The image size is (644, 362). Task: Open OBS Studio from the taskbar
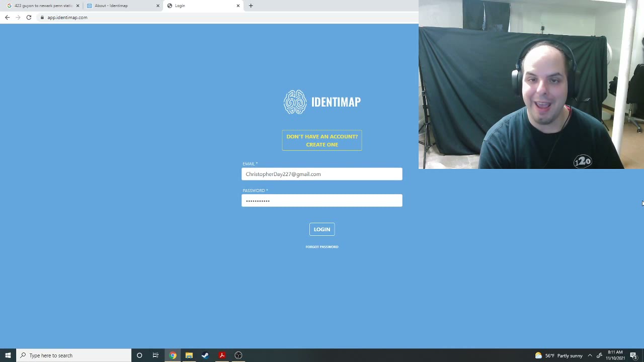coord(238,355)
